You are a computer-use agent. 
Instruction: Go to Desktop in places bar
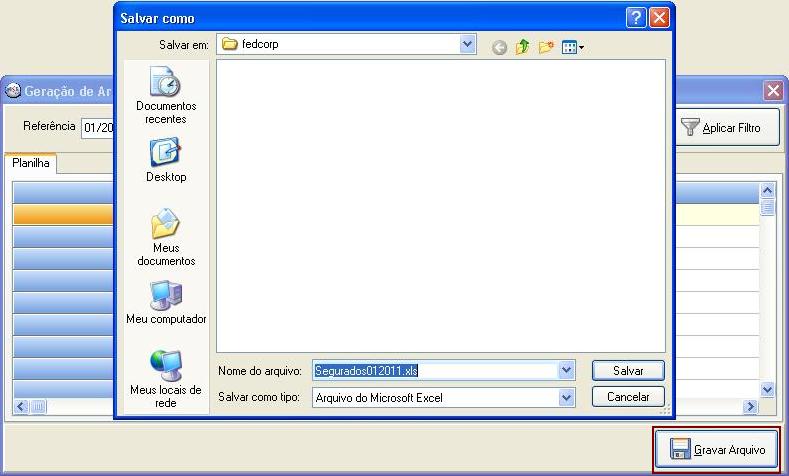click(x=166, y=160)
